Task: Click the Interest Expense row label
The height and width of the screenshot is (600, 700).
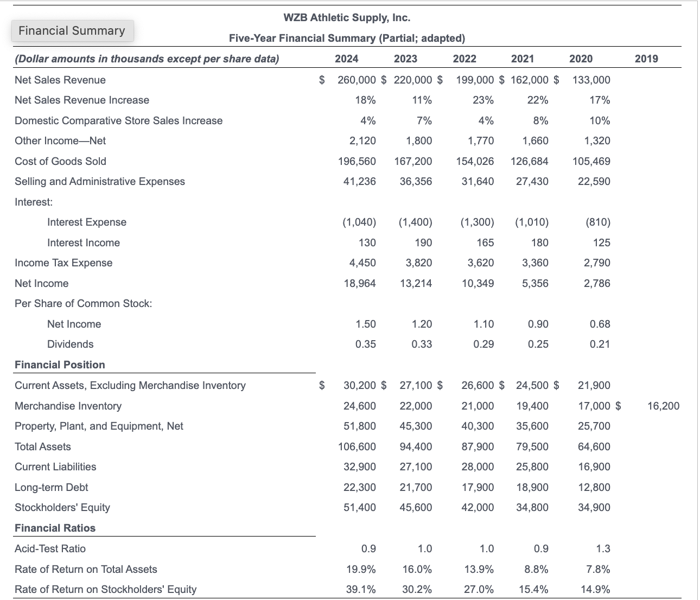Action: coord(87,222)
